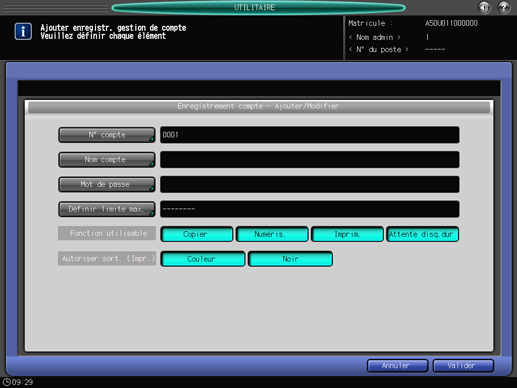Viewport: 517px width, 388px height.
Task: Open the Définir limite max. button
Action: pyautogui.click(x=107, y=209)
